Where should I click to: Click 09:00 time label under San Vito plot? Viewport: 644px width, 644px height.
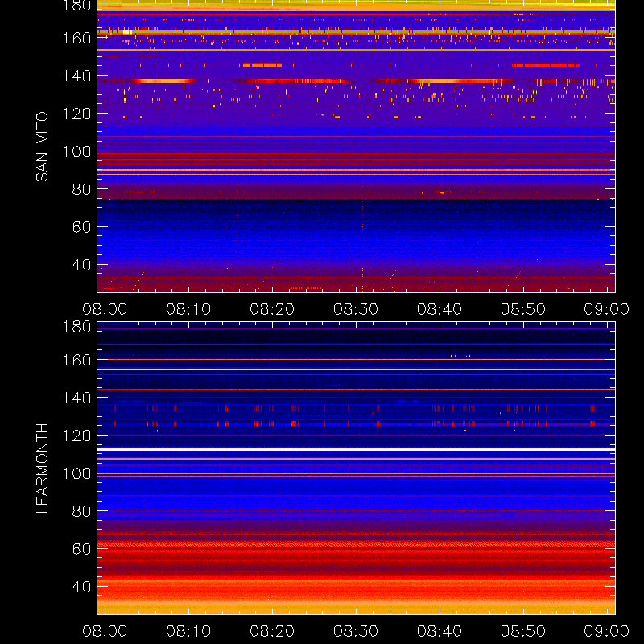(607, 309)
